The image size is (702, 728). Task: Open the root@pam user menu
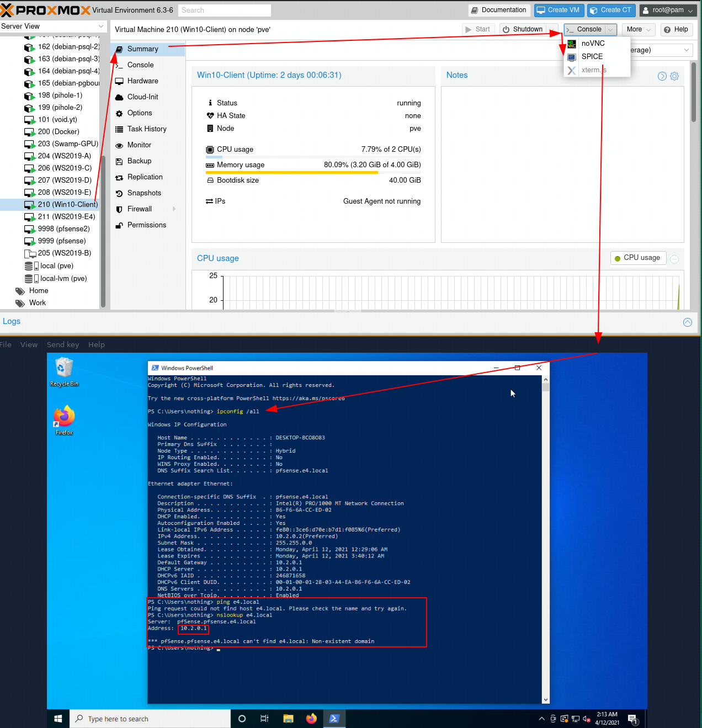[668, 10]
